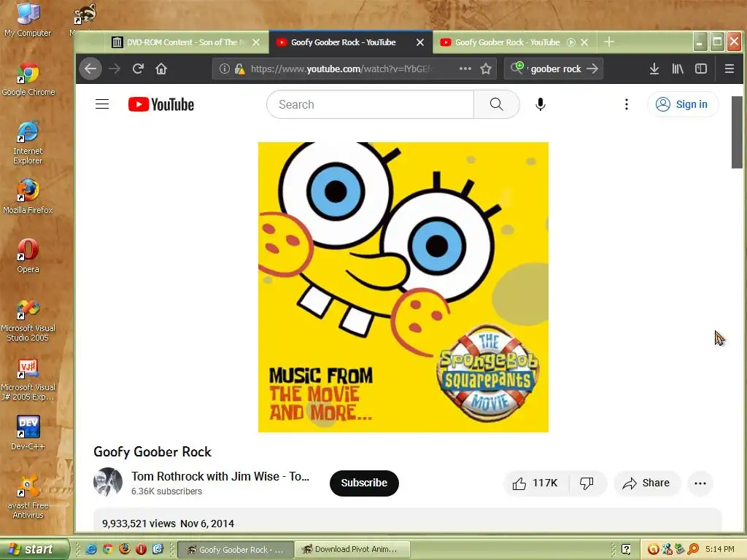747x560 pixels.
Task: Subscribe to the channel
Action: [364, 483]
